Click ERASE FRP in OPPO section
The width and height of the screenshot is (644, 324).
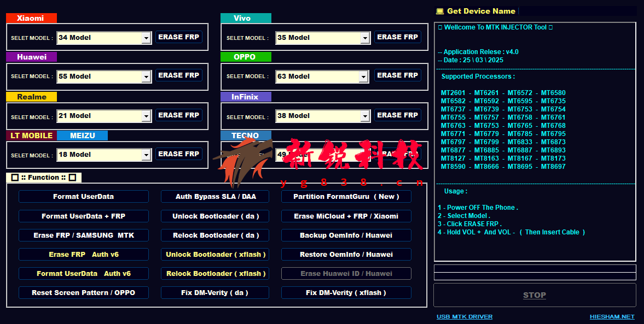click(x=398, y=75)
